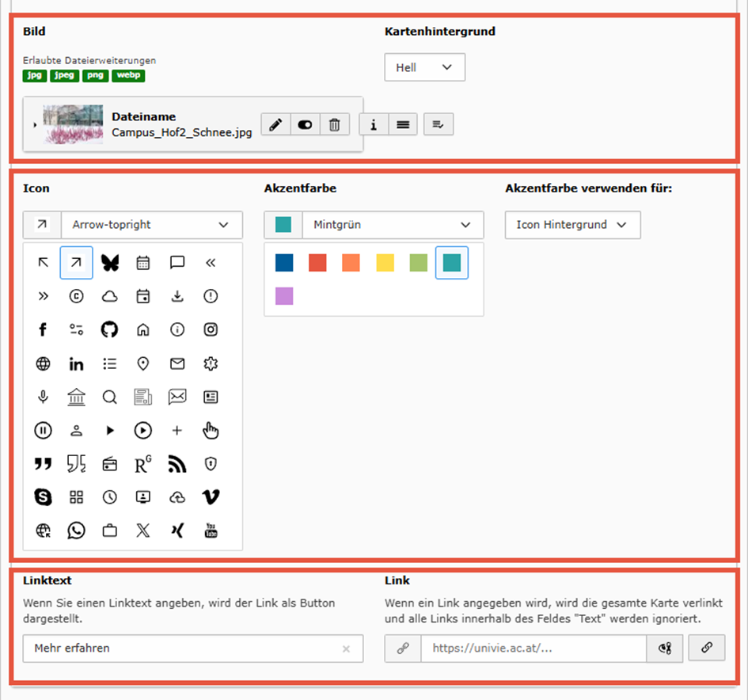Delete the image with trash button
This screenshot has height=700, width=748.
[x=335, y=124]
